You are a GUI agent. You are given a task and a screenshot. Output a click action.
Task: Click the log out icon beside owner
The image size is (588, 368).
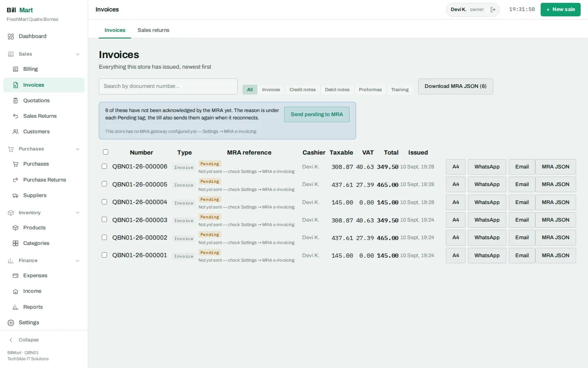pyautogui.click(x=493, y=9)
